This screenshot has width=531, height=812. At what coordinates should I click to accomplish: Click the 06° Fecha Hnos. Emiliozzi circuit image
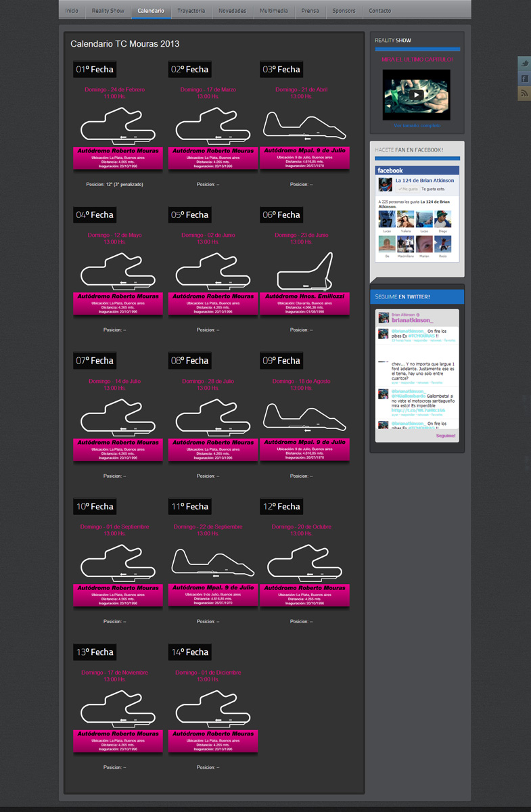(304, 272)
